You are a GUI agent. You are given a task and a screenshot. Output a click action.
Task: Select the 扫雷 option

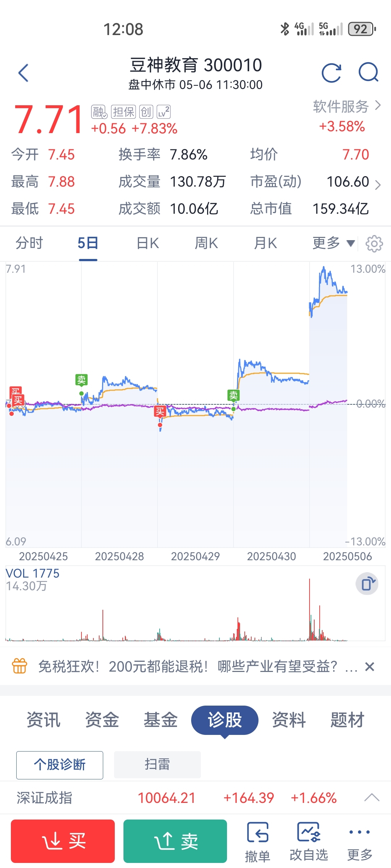157,765
